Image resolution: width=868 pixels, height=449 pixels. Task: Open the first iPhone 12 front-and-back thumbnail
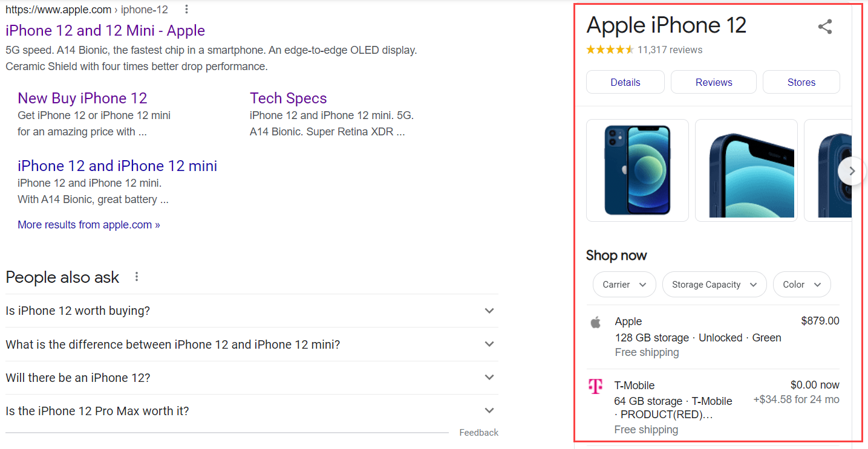coord(638,170)
